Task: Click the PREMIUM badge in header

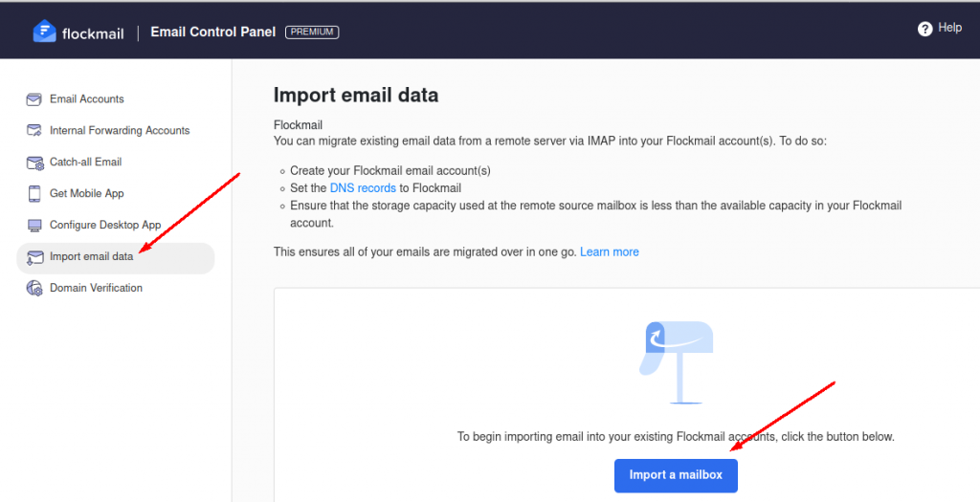Action: coord(312,32)
